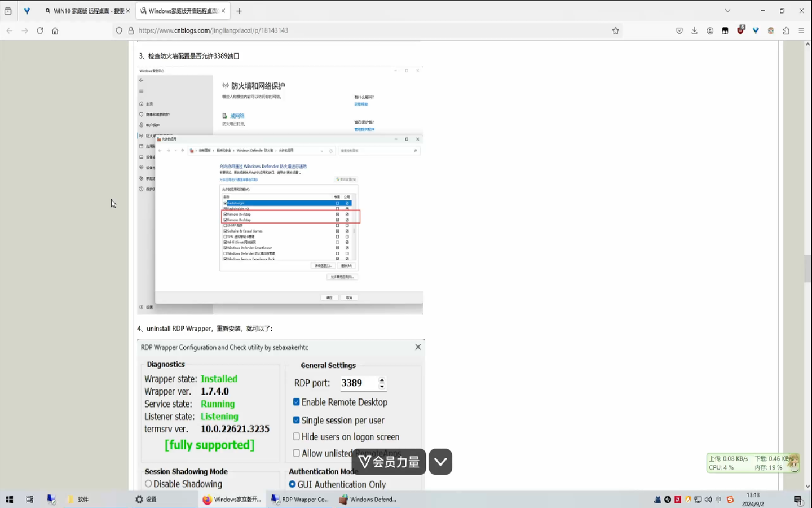Image resolution: width=812 pixels, height=508 pixels.
Task: Click the blue diamond extension icon
Action: pos(756,30)
